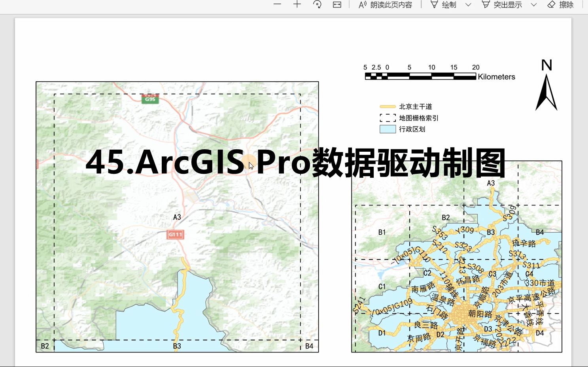Image resolution: width=588 pixels, height=367 pixels.
Task: Click the 330市道 road label
Action: tap(540, 283)
